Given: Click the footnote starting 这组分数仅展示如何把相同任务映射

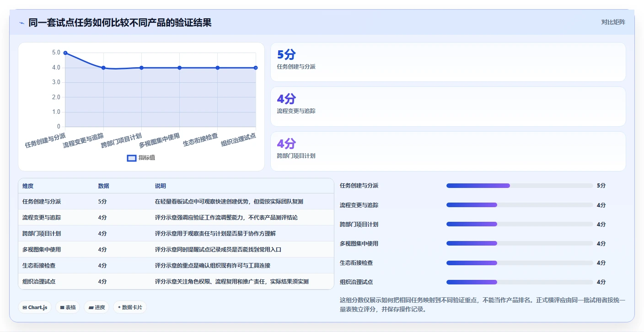Looking at the screenshot, I should [483, 305].
